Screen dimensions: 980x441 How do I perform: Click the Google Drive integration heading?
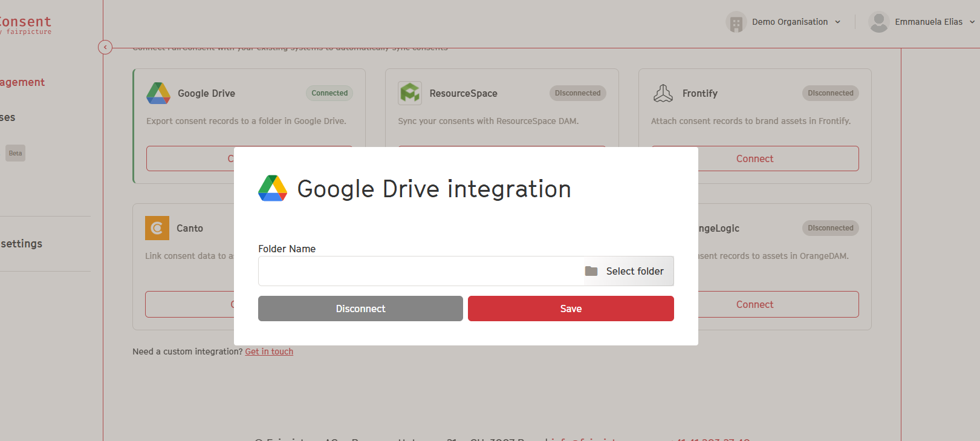tap(434, 189)
